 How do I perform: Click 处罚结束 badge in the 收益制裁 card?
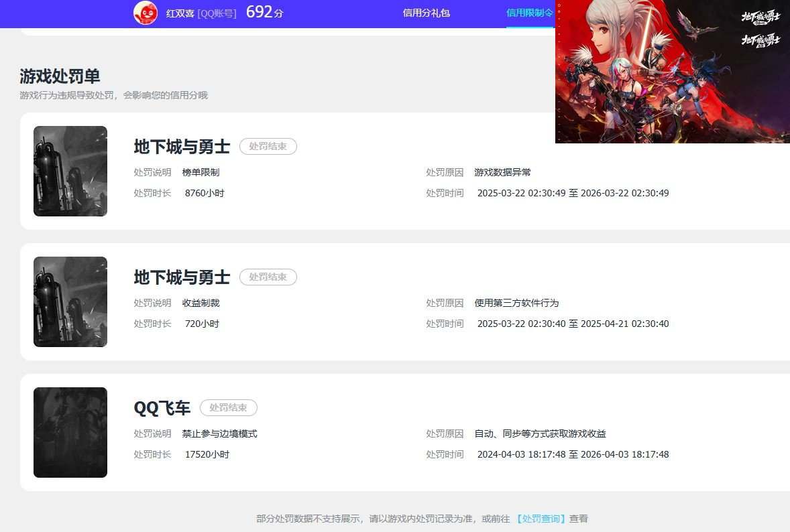268,277
